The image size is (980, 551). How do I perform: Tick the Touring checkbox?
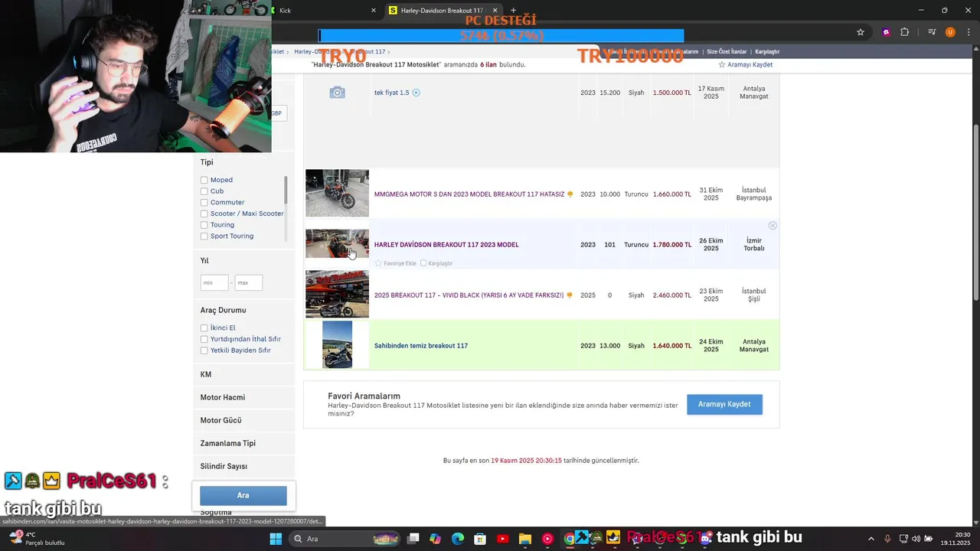(x=204, y=225)
